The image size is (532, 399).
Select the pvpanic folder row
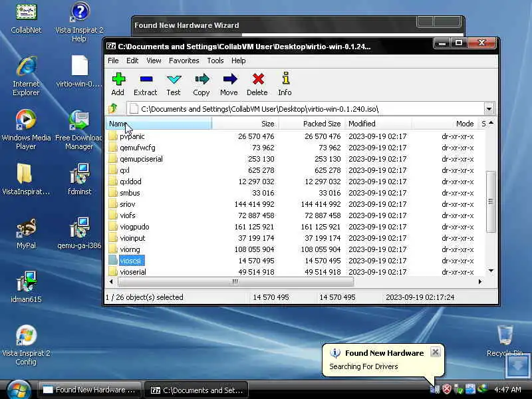295,136
